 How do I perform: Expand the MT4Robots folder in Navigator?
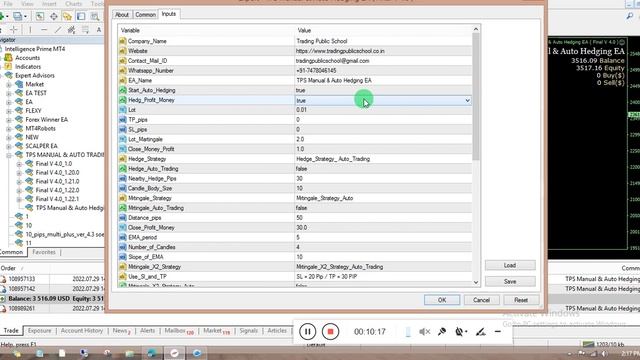coord(9,128)
